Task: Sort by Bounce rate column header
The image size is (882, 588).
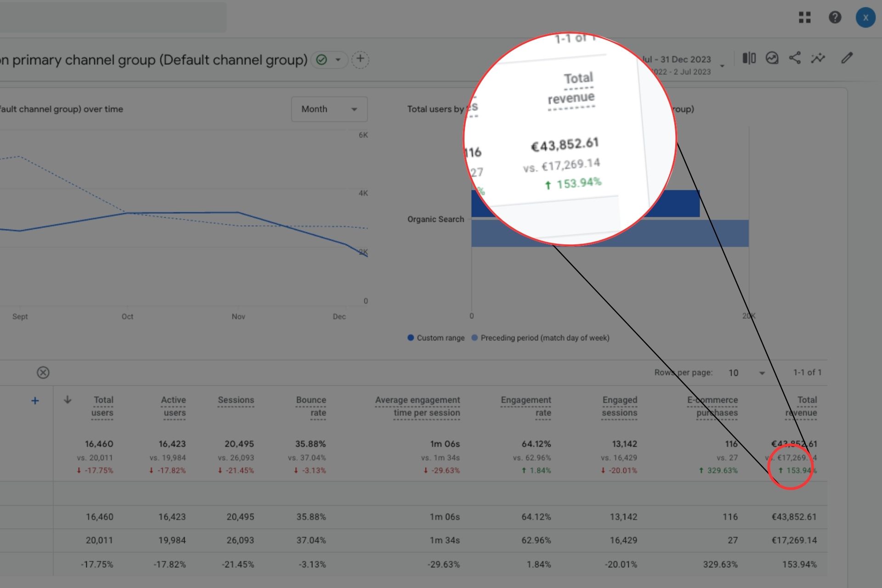Action: [x=311, y=406]
